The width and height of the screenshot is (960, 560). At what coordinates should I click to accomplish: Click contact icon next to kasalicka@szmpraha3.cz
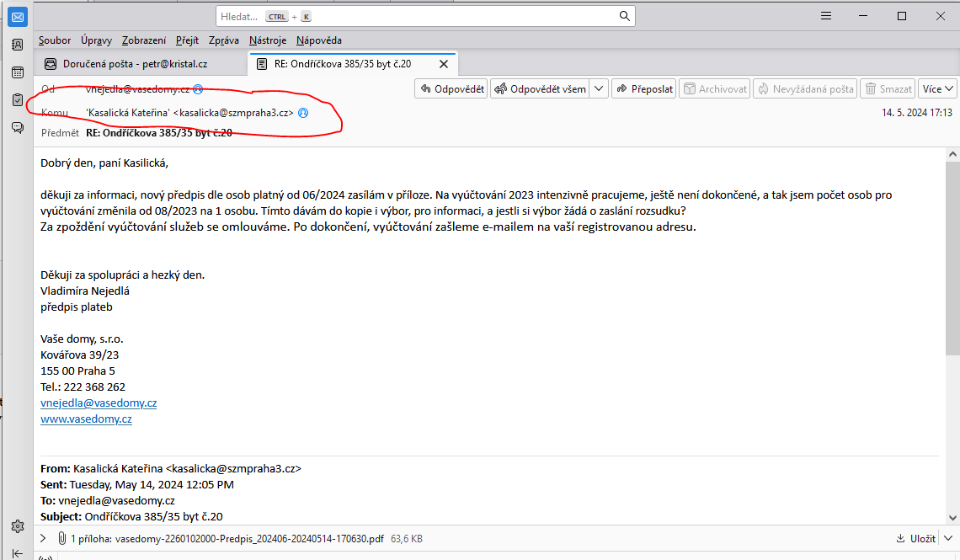[x=303, y=112]
